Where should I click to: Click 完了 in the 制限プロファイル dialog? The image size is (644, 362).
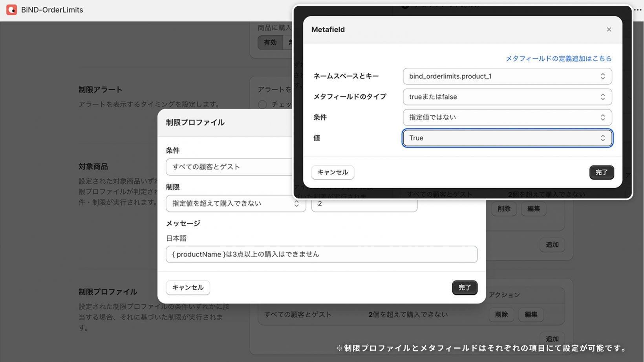pyautogui.click(x=465, y=287)
